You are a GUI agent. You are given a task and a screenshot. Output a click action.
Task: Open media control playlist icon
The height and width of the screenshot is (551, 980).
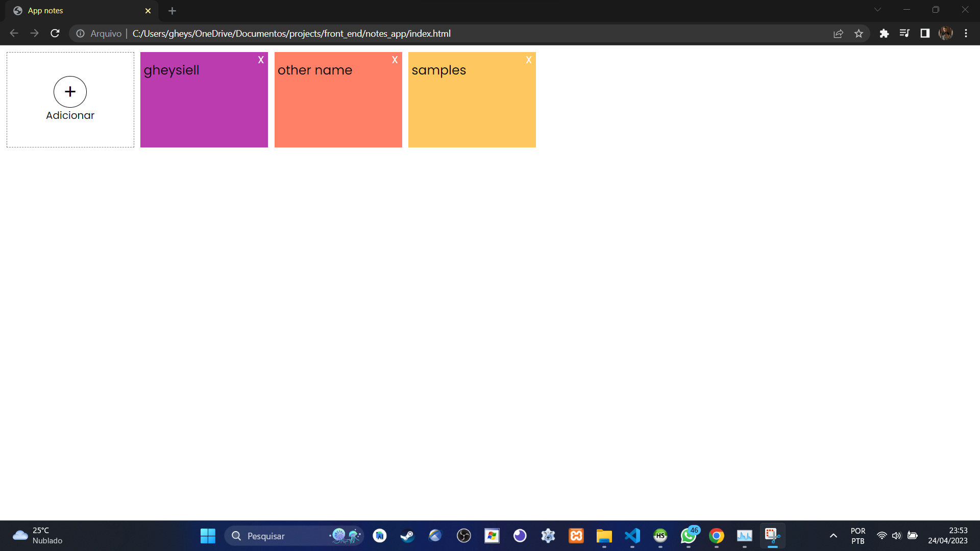point(904,34)
